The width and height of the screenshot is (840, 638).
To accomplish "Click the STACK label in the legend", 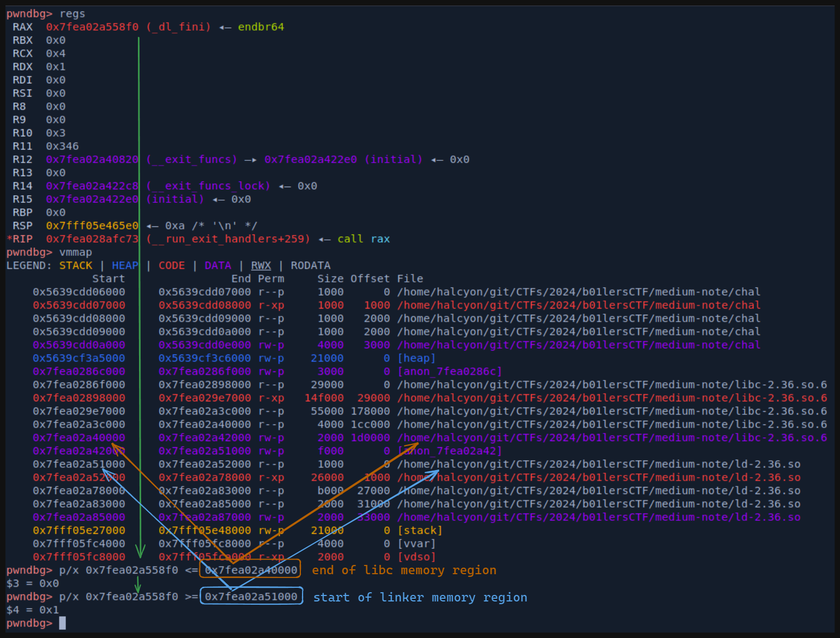I will pyautogui.click(x=76, y=266).
